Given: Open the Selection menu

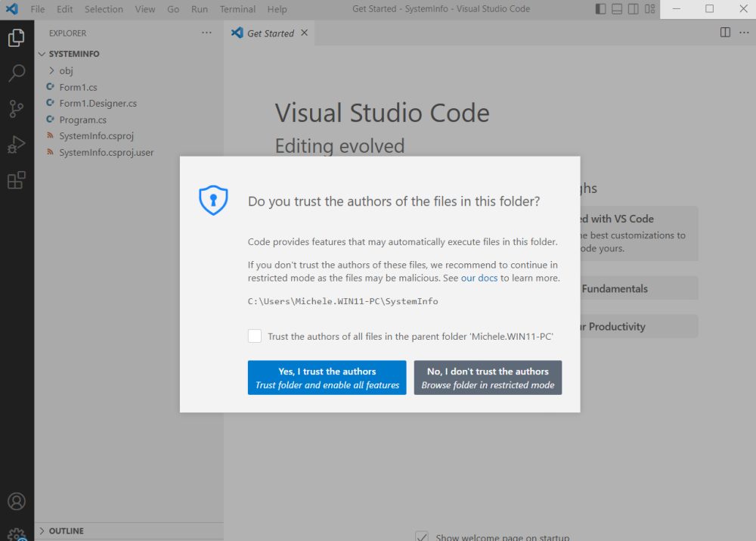Looking at the screenshot, I should [104, 9].
